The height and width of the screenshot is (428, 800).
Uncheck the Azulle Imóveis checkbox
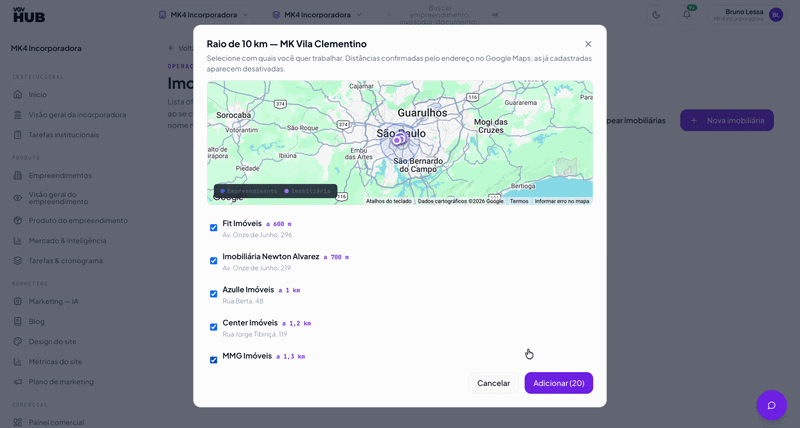click(x=213, y=294)
